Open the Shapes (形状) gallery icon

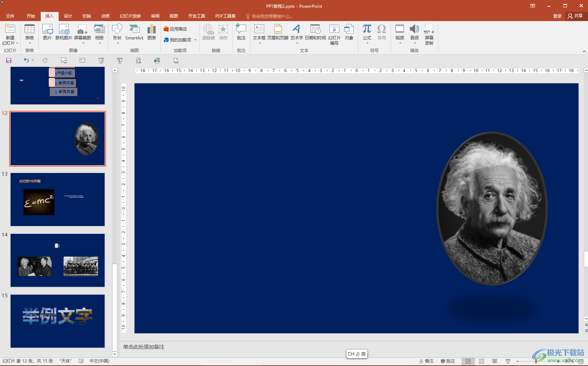coord(117,29)
